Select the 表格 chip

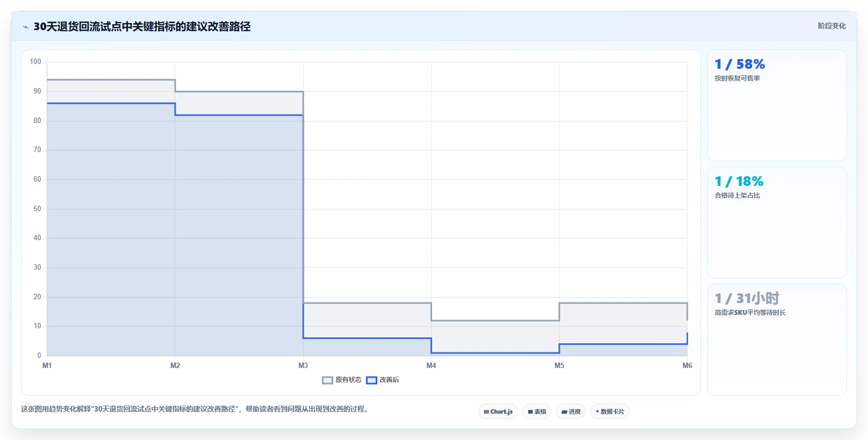coord(537,412)
